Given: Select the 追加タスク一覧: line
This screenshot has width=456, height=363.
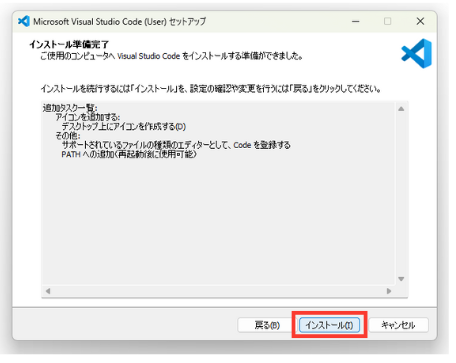Looking at the screenshot, I should click(70, 108).
